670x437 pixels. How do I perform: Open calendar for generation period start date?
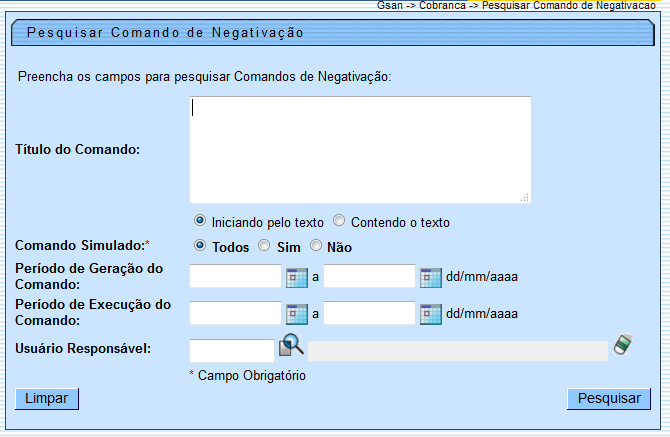297,277
